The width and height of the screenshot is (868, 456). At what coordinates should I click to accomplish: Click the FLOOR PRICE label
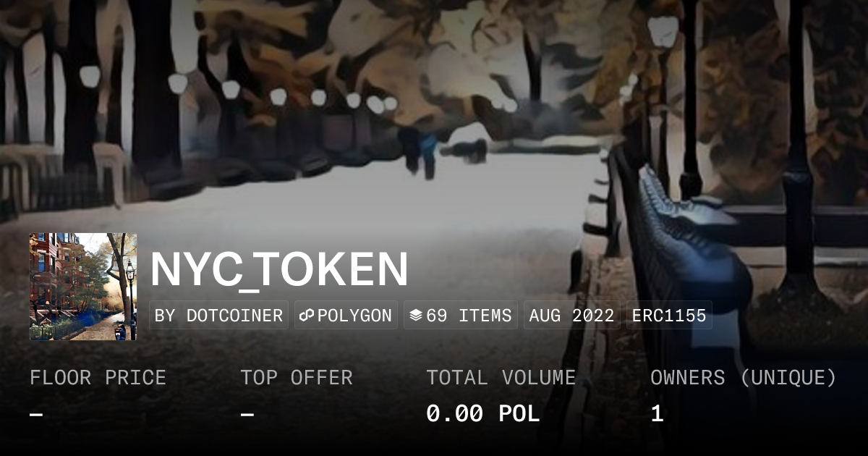point(98,378)
